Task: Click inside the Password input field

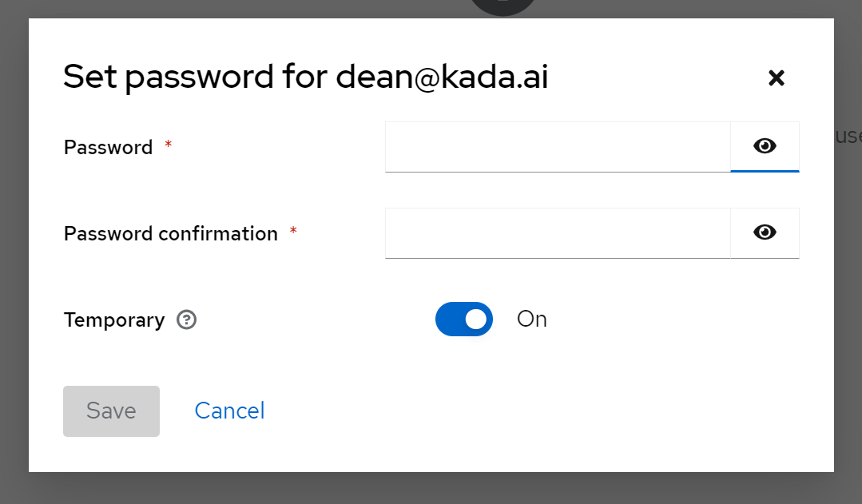Action: coord(558,146)
